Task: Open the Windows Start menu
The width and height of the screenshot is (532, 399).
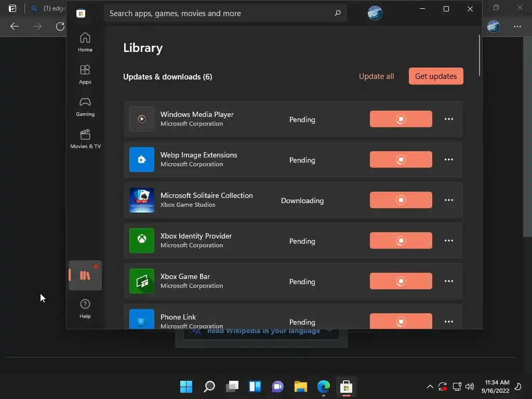Action: click(186, 387)
